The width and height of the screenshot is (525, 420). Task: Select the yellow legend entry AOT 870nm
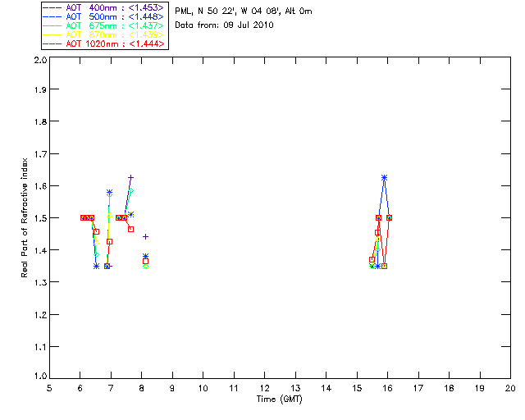104,34
